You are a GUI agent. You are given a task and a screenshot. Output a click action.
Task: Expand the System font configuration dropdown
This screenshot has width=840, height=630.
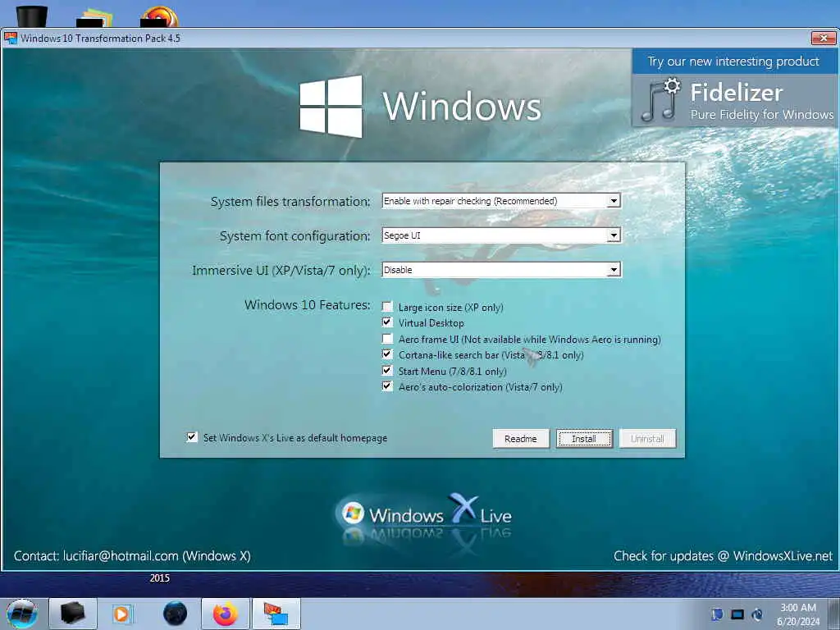pos(501,235)
